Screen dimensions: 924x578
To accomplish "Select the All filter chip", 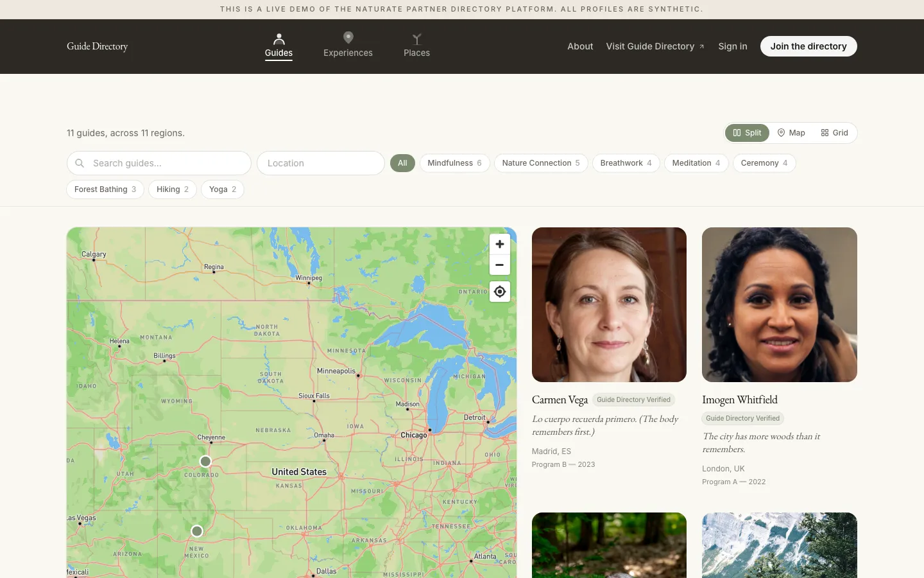I will click(402, 163).
